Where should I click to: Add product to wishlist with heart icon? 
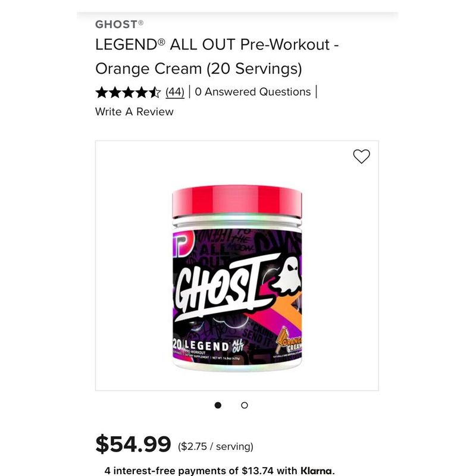[x=361, y=156]
